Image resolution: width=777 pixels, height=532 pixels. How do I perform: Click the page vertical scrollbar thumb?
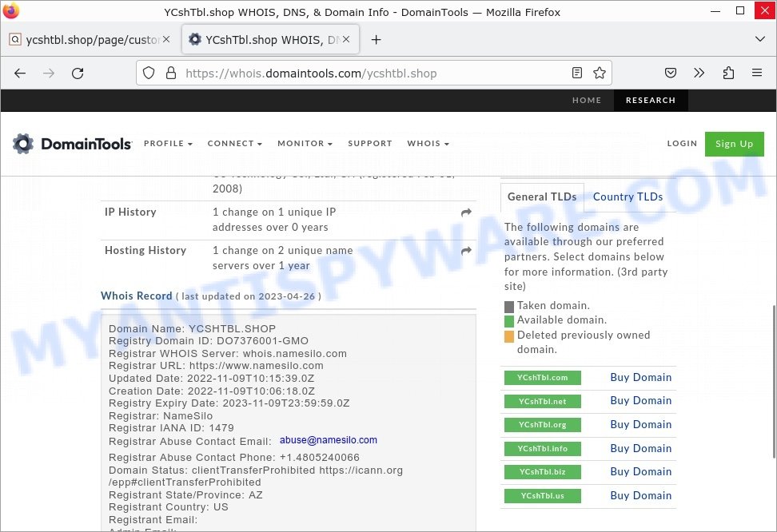pyautogui.click(x=773, y=381)
